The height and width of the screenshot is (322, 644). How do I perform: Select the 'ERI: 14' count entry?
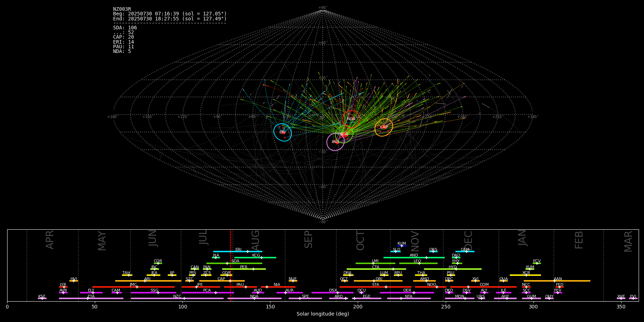(123, 42)
